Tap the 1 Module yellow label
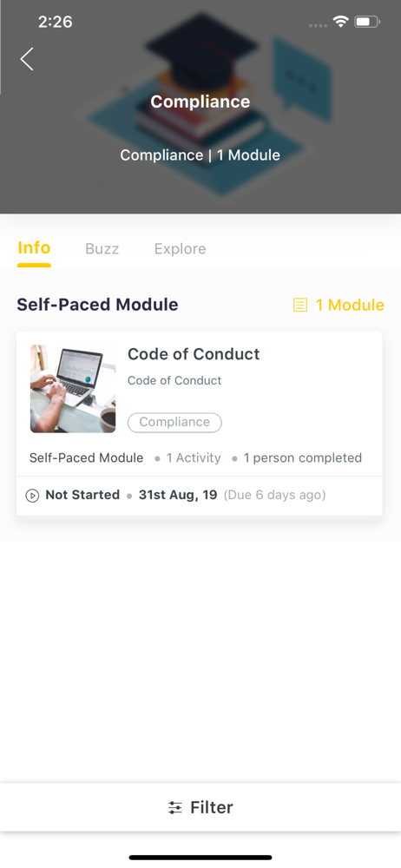The width and height of the screenshot is (401, 868). pyautogui.click(x=350, y=305)
